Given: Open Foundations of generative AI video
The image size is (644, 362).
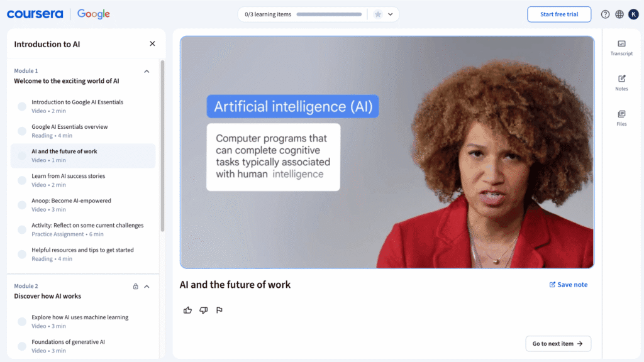Looking at the screenshot, I should coord(84,346).
